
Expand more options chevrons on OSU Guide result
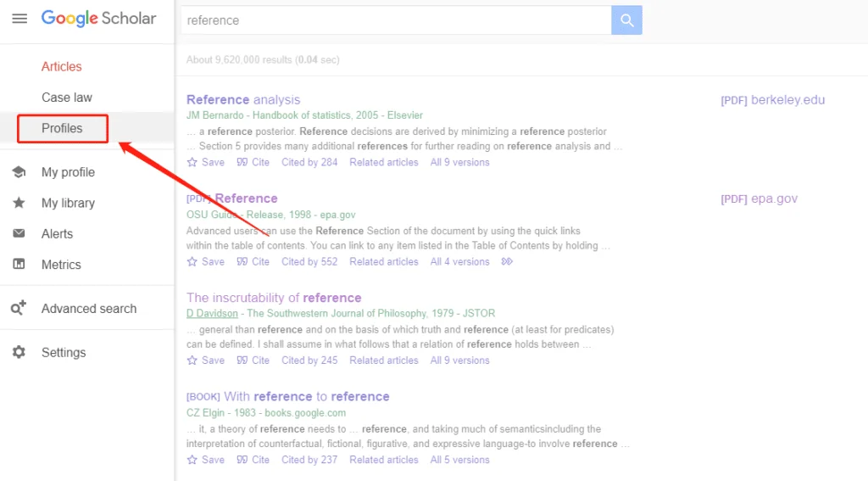507,261
